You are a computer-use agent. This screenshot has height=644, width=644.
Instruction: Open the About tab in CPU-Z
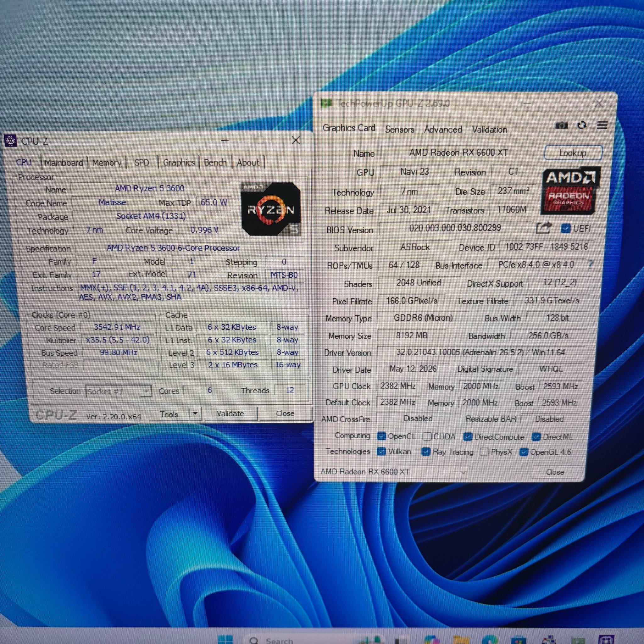(x=248, y=162)
